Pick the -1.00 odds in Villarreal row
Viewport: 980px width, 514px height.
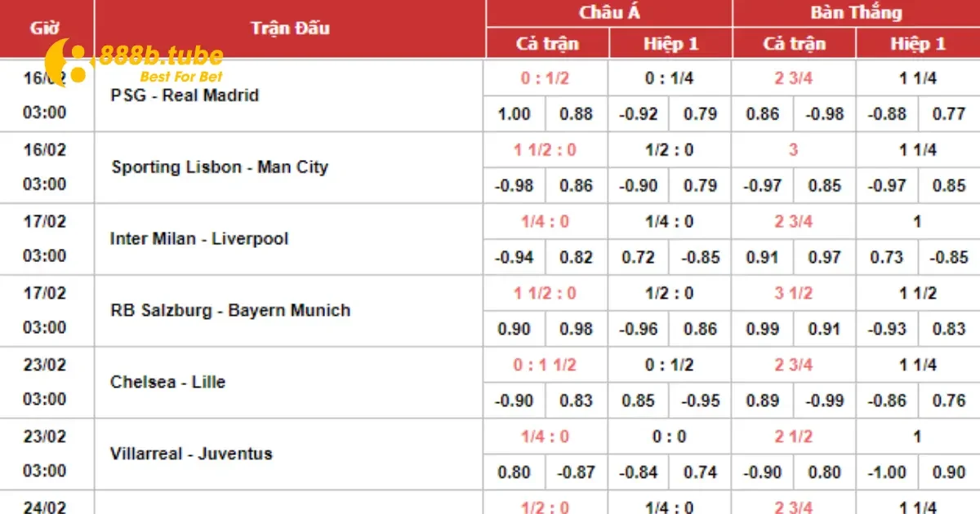(x=887, y=472)
